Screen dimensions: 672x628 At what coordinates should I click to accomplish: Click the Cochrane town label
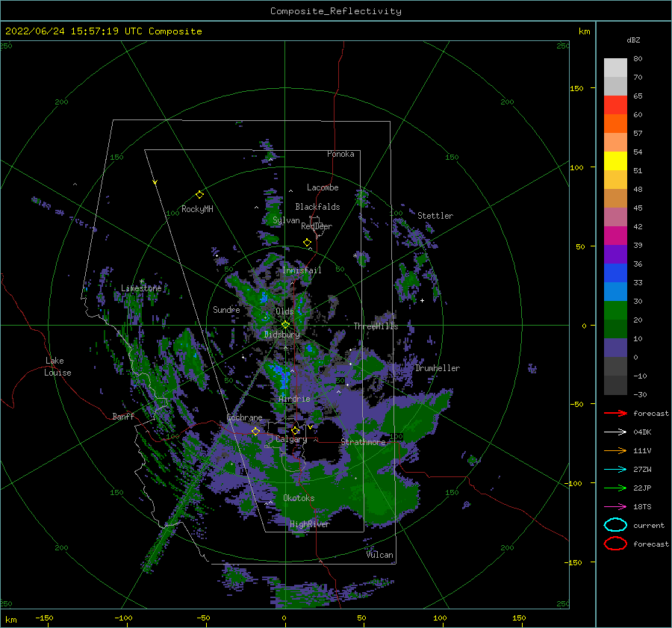coord(244,417)
